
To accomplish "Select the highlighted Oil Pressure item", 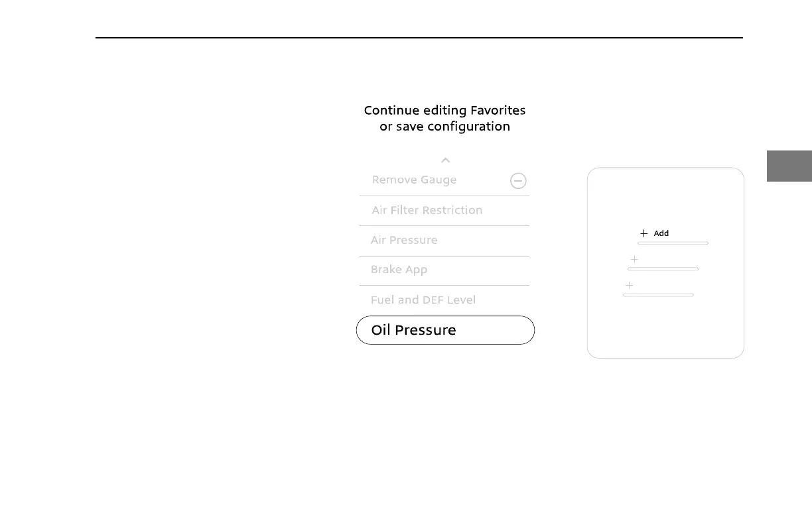I will click(444, 330).
